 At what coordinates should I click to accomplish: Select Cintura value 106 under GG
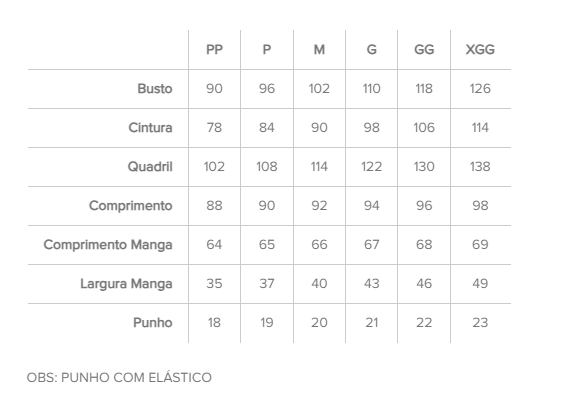tap(424, 128)
